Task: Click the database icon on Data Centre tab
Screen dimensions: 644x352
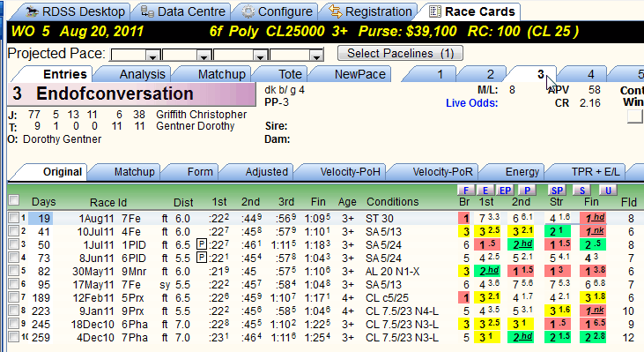Action: coord(147,11)
